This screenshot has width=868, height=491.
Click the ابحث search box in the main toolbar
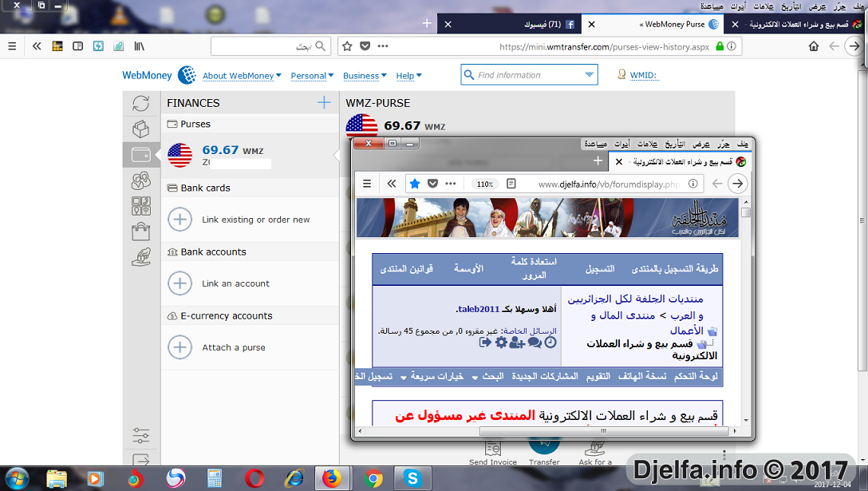270,46
